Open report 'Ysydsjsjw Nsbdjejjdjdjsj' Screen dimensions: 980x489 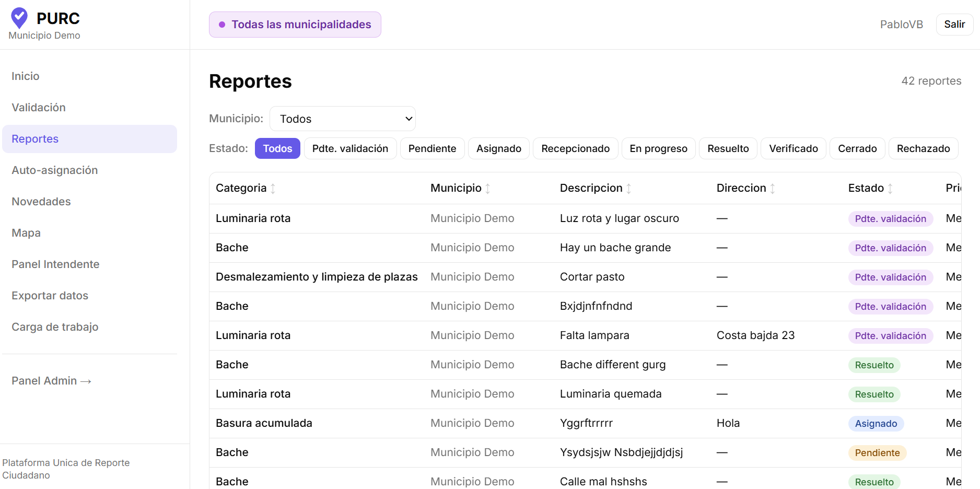[x=622, y=452]
